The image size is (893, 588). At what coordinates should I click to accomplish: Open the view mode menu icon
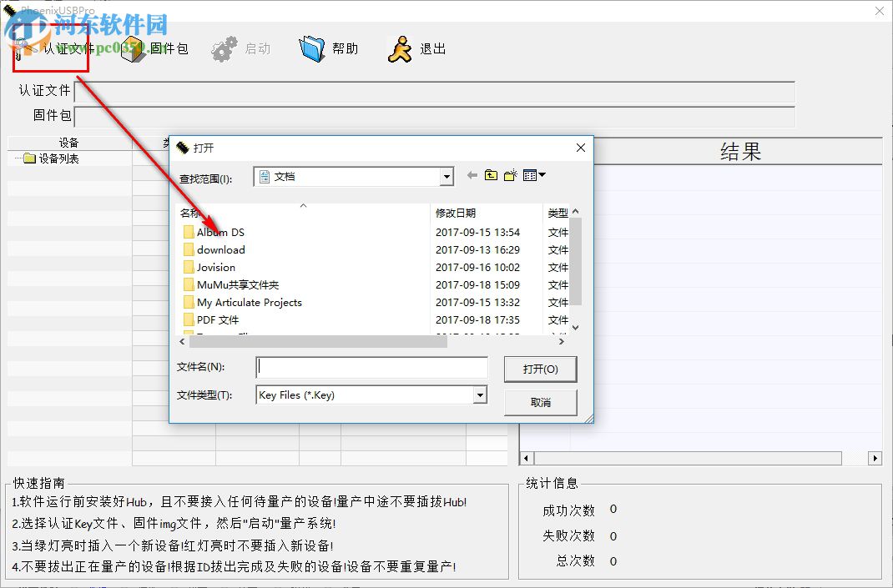[532, 175]
